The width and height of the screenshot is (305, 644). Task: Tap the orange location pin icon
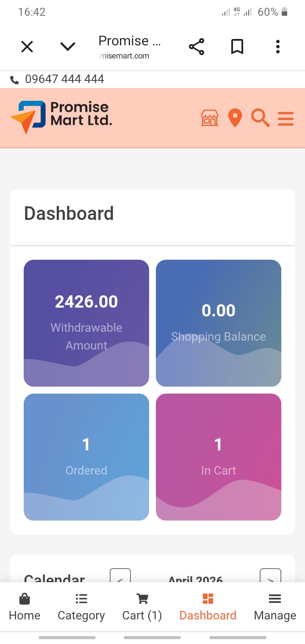[235, 118]
